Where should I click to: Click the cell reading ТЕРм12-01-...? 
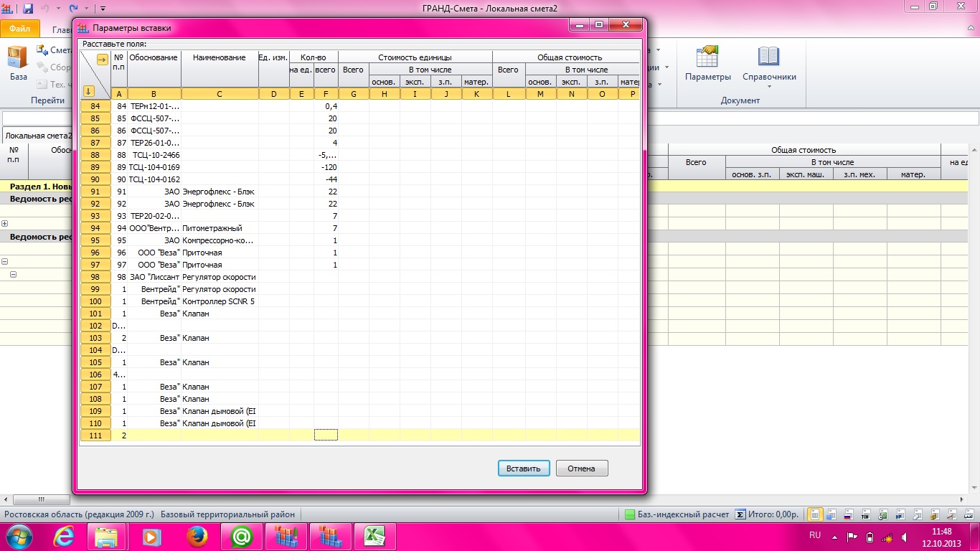154,106
